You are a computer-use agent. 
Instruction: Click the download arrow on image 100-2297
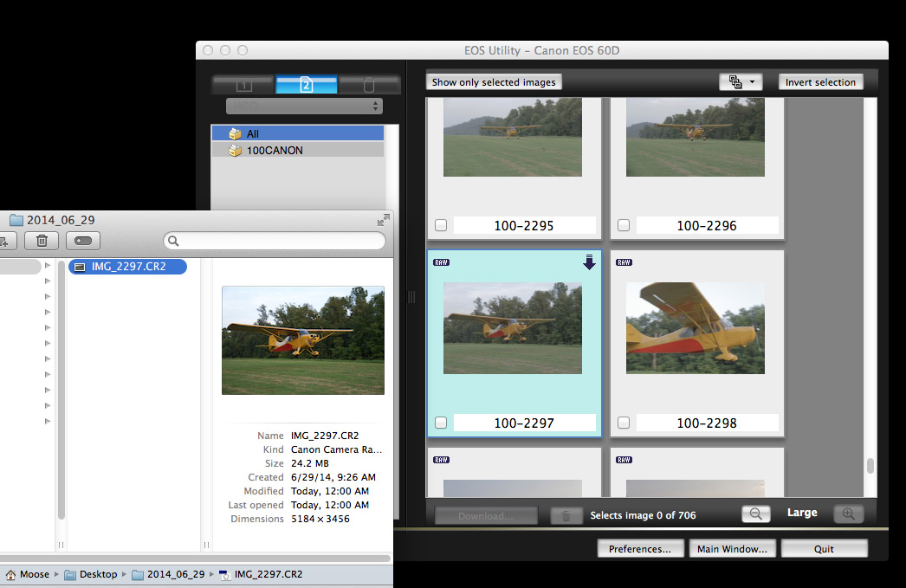[x=589, y=262]
